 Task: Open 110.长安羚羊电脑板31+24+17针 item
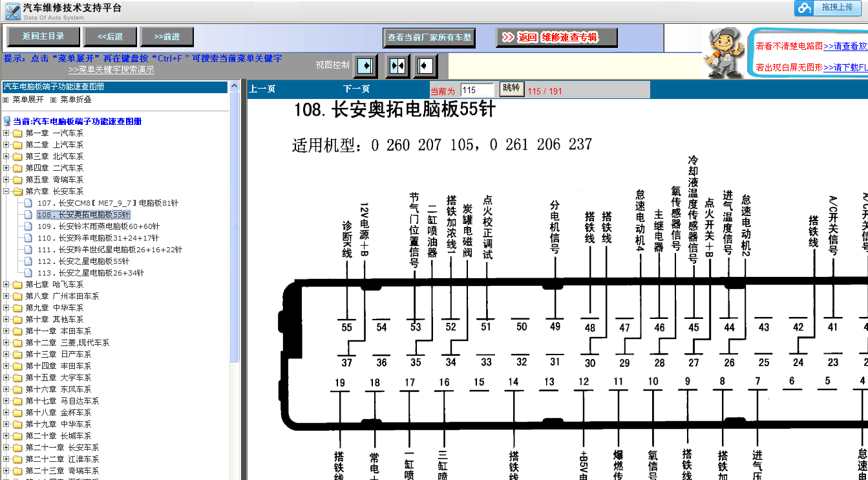tap(98, 238)
